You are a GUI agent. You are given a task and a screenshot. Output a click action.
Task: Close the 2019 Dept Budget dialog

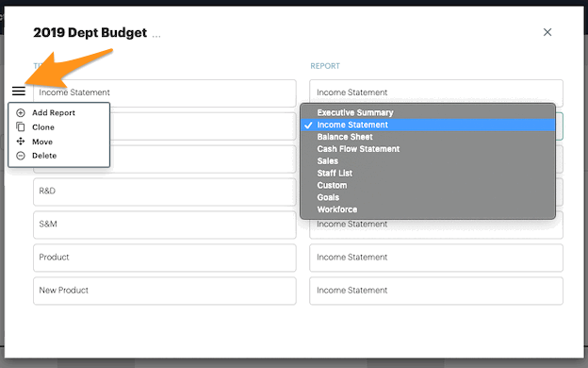(x=547, y=32)
